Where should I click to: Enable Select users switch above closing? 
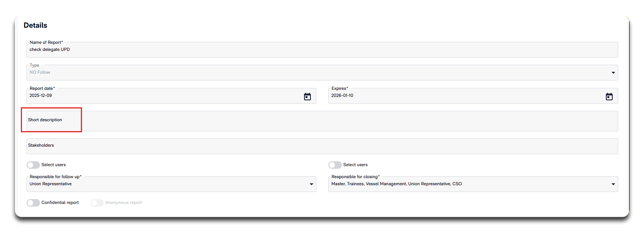[335, 165]
